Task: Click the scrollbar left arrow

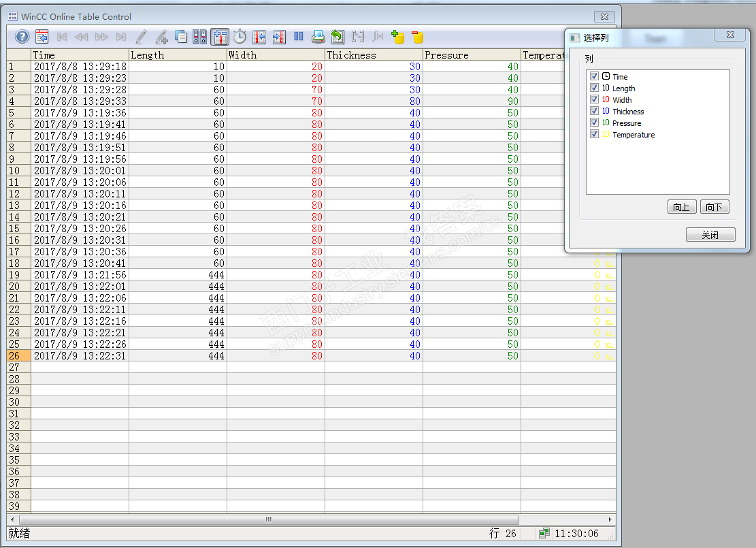Action: tap(12, 519)
